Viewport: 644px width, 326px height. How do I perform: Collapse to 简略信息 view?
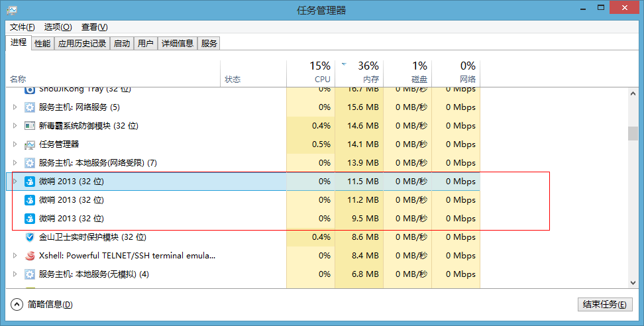(x=42, y=304)
